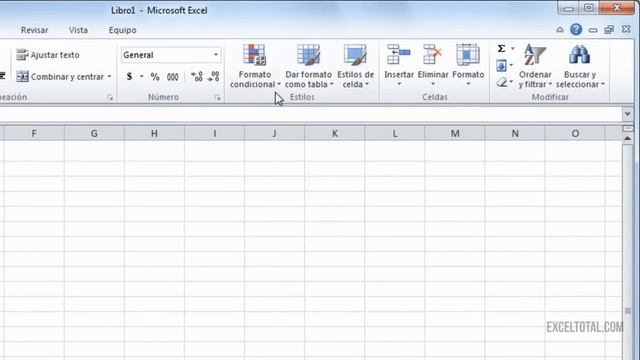Open Ordenar y filtrar menu
The image size is (640, 360).
point(535,66)
